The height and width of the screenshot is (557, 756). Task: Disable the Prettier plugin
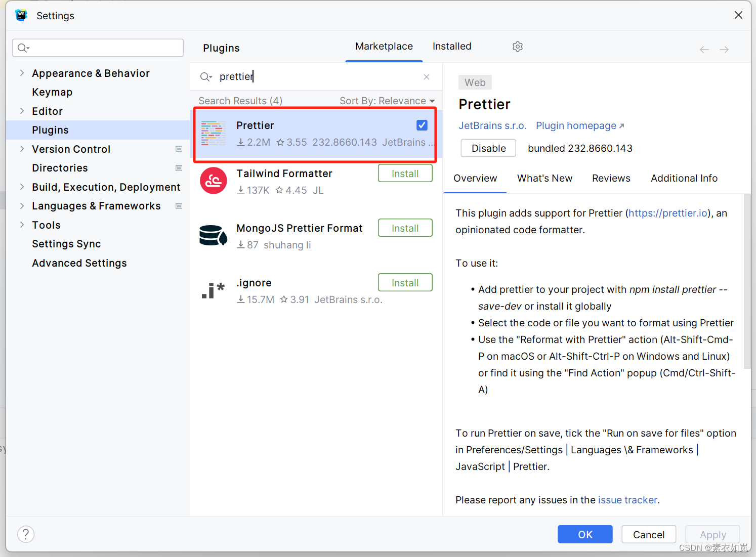tap(488, 148)
